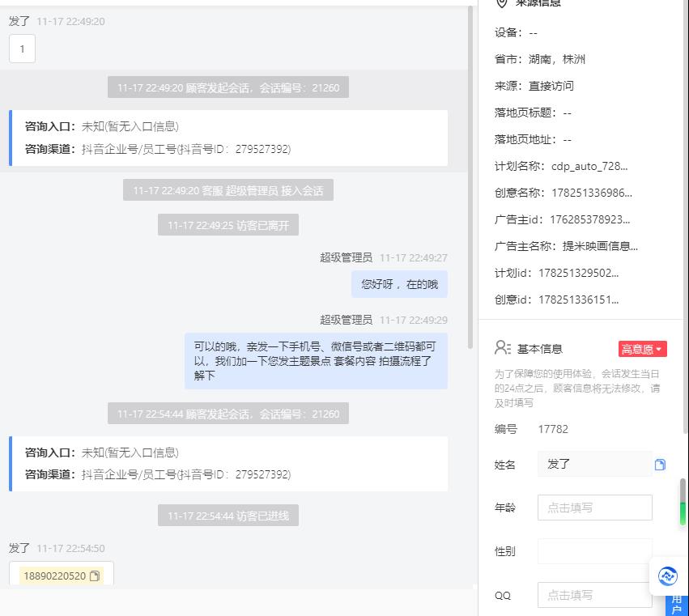689x616 pixels.
Task: Click the 落地页地址 entry
Action: pos(533,139)
